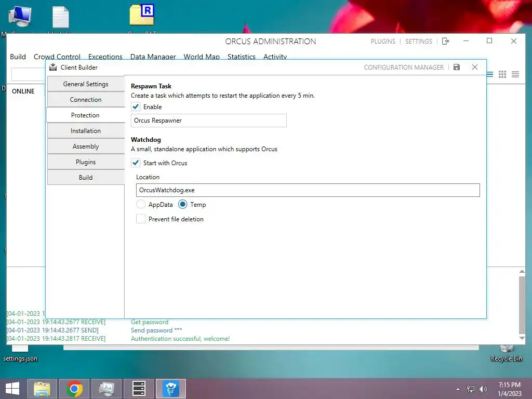This screenshot has width=532, height=399.
Task: Select the AppData radio button
Action: pos(141,204)
